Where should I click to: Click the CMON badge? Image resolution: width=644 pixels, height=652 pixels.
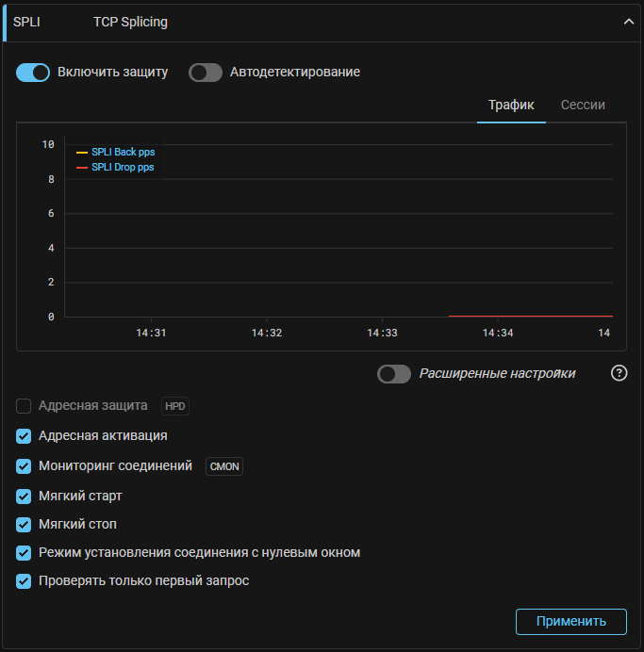coord(224,466)
